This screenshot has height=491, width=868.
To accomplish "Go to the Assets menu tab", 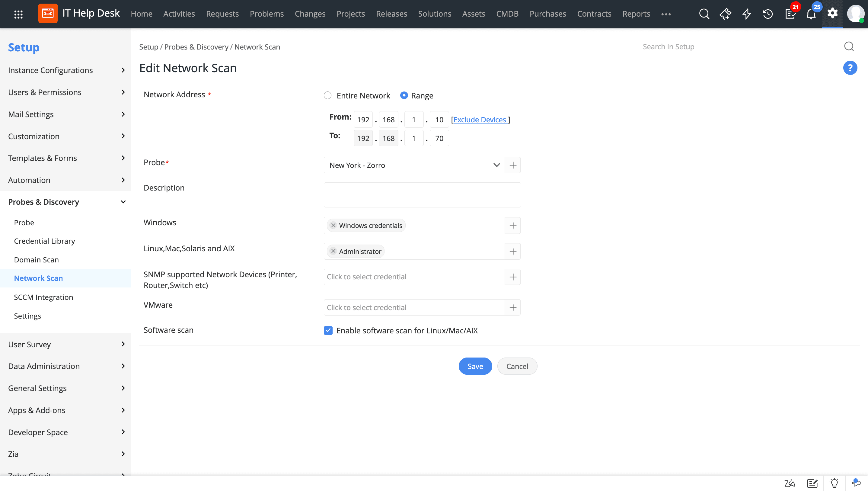I will tap(474, 14).
